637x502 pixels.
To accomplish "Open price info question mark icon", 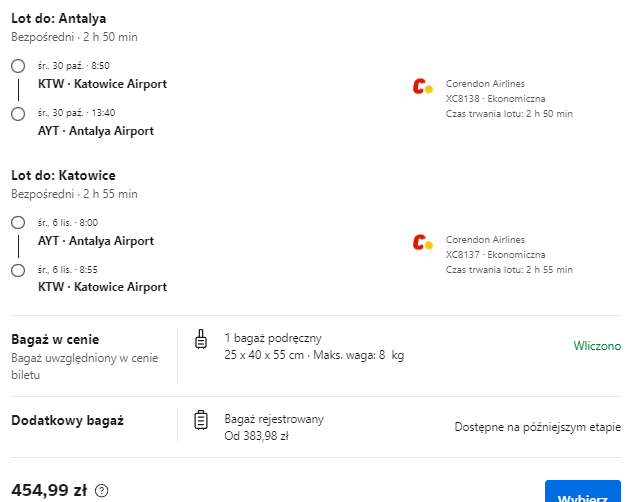I will click(x=102, y=491).
